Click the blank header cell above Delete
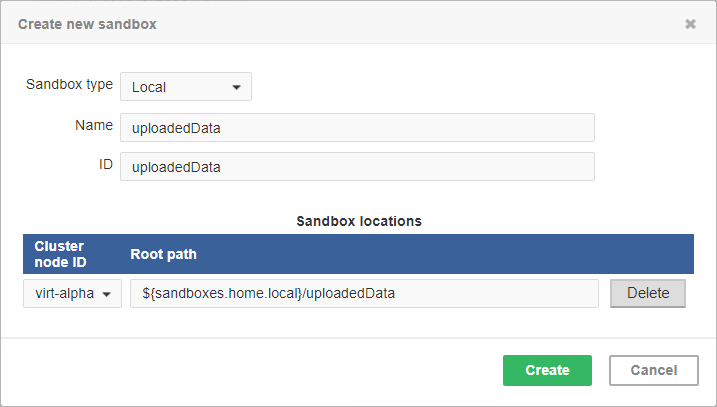The height and width of the screenshot is (407, 717). [x=648, y=254]
